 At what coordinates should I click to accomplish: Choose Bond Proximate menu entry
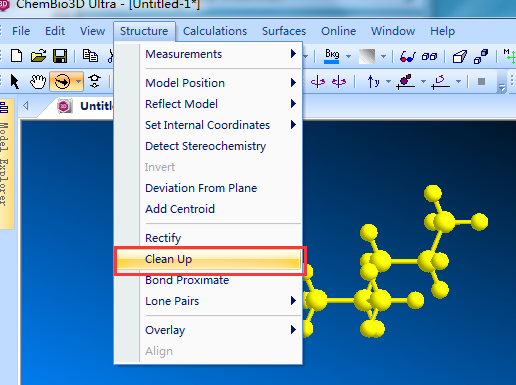coord(208,280)
